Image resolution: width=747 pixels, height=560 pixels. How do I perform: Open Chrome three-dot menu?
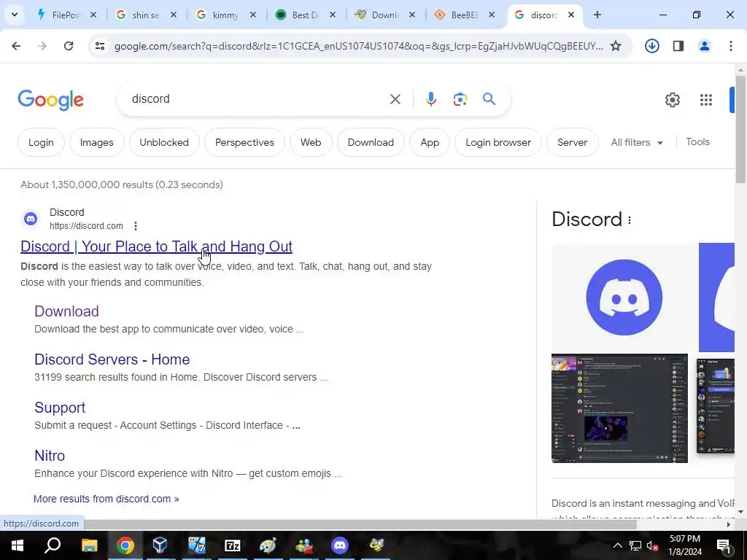[731, 46]
